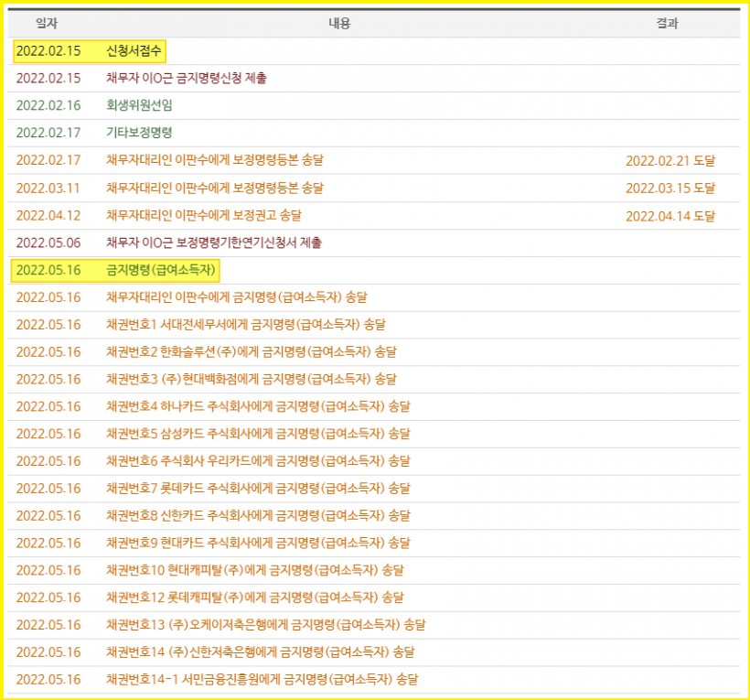The width and height of the screenshot is (750, 700).
Task: Click date 2022.05.16 beside highlighted 금지명령(급여소득자)
Action: (x=48, y=270)
